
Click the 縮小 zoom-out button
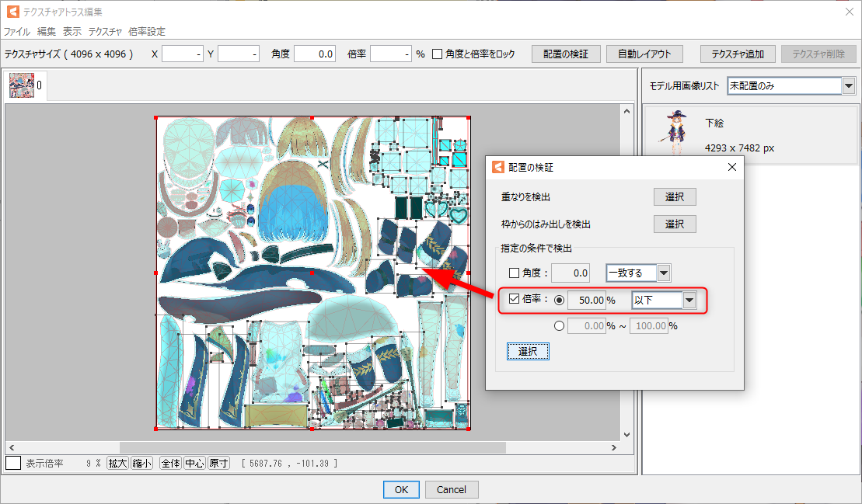click(x=141, y=464)
